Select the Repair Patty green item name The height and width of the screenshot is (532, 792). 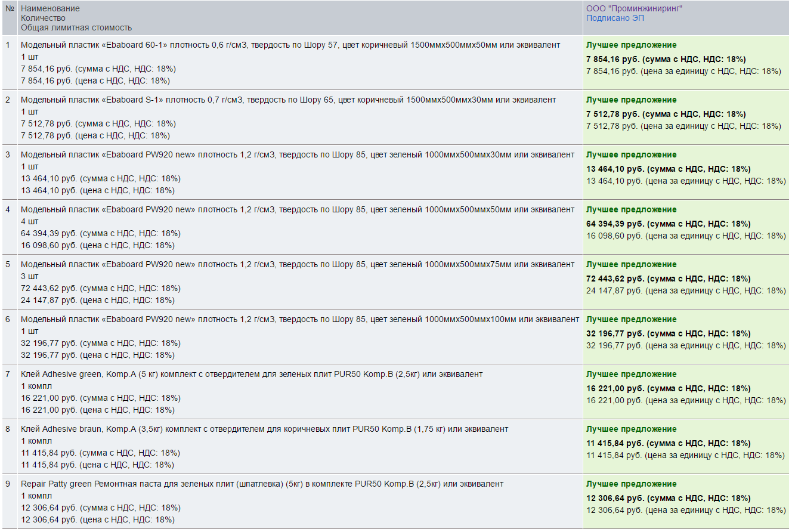(262, 484)
